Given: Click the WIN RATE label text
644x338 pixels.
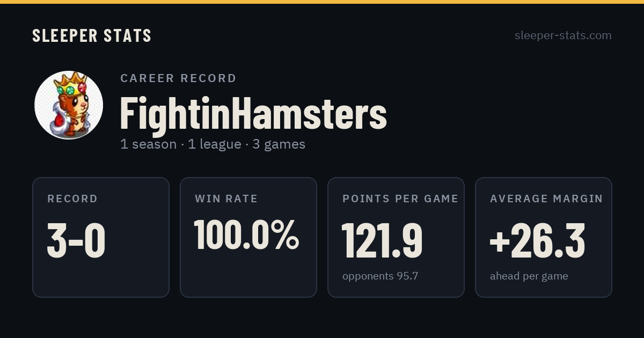Looking at the screenshot, I should (226, 199).
